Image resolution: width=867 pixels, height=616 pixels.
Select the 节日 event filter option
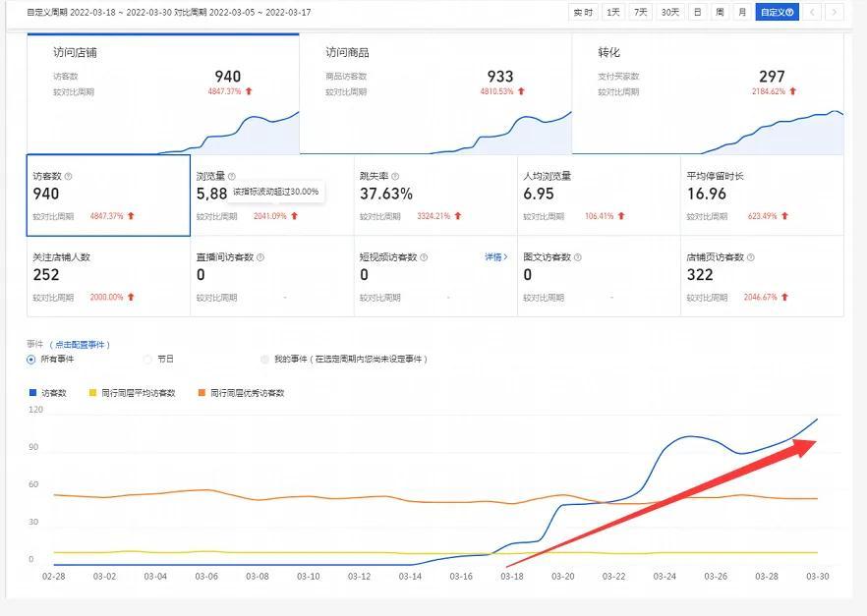(144, 360)
